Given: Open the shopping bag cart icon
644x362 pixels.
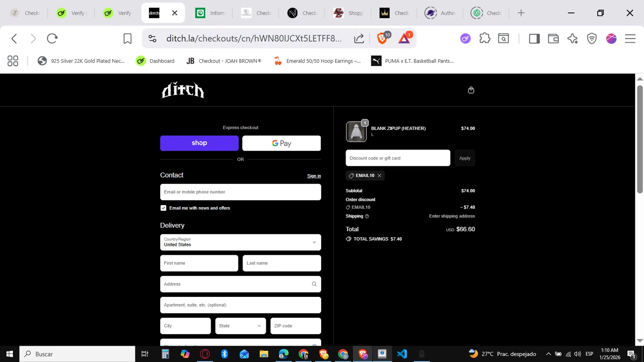Looking at the screenshot, I should pos(471,90).
